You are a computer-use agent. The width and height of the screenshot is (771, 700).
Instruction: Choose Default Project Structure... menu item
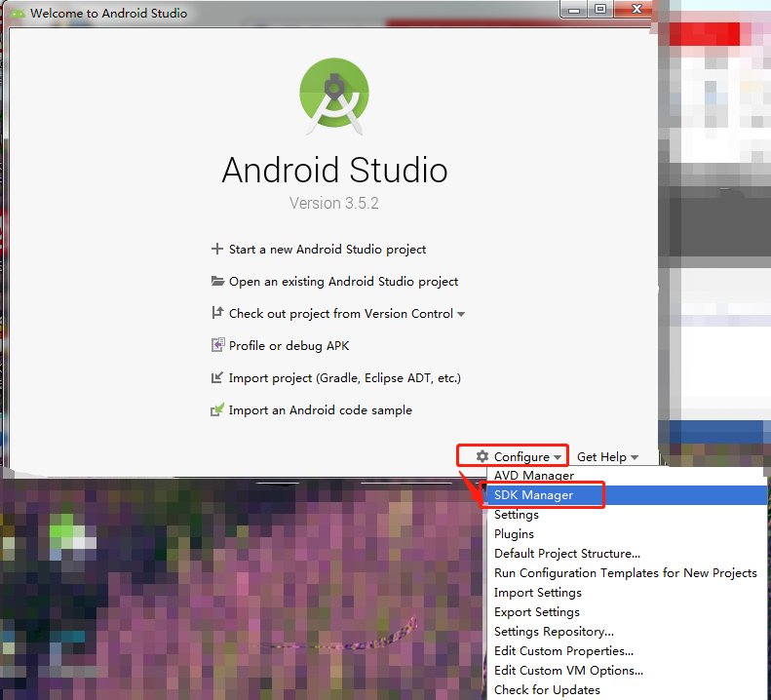tap(627, 554)
